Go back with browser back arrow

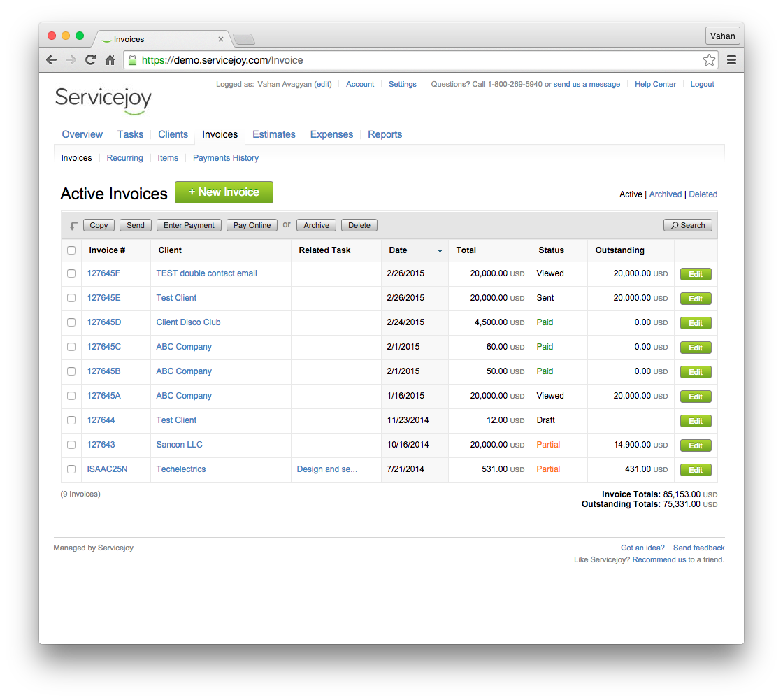pyautogui.click(x=51, y=60)
